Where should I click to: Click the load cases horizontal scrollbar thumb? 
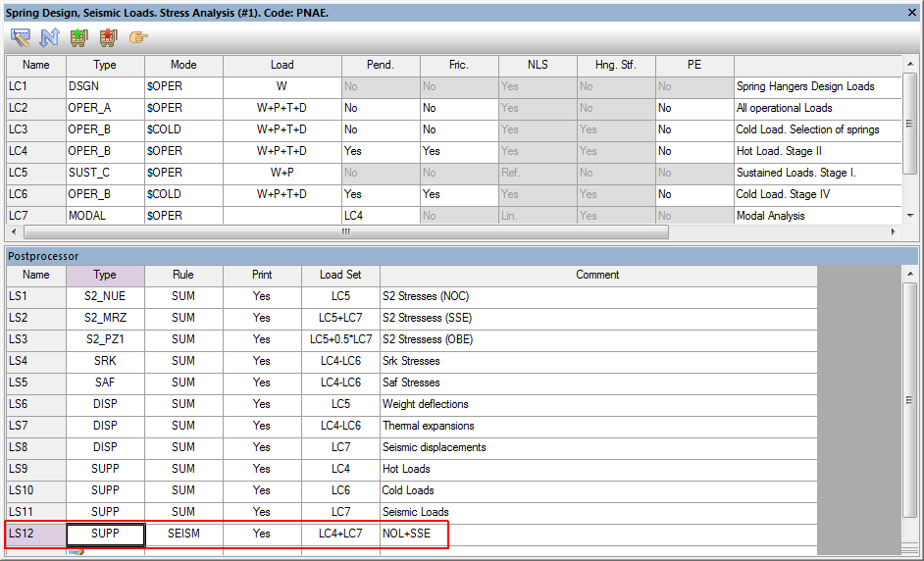(345, 232)
